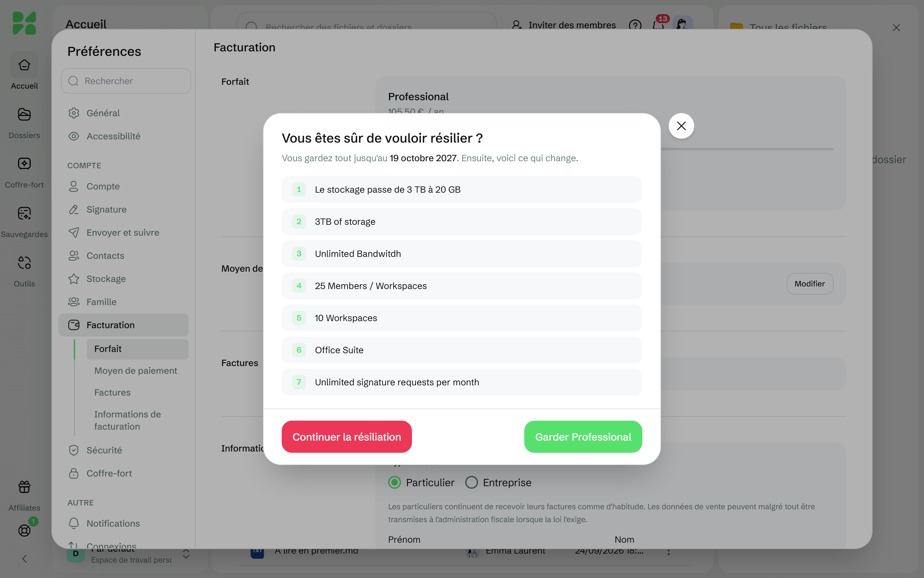This screenshot has width=924, height=578.
Task: Open Compte settings section
Action: [x=123, y=186]
